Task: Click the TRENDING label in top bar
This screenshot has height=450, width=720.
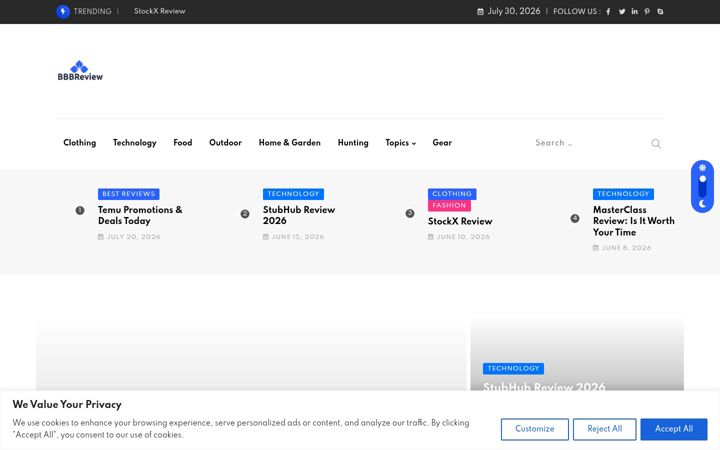Action: 92,11
